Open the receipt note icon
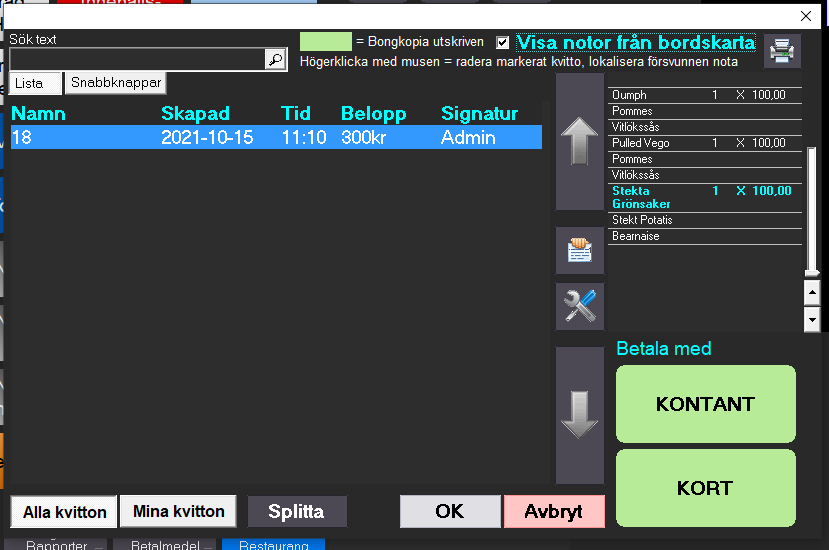 pyautogui.click(x=580, y=251)
